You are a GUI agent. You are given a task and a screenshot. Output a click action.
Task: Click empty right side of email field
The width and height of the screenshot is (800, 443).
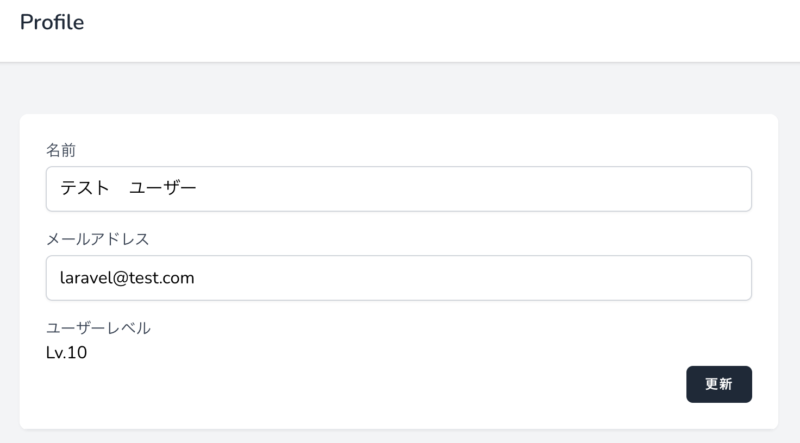coord(472,278)
